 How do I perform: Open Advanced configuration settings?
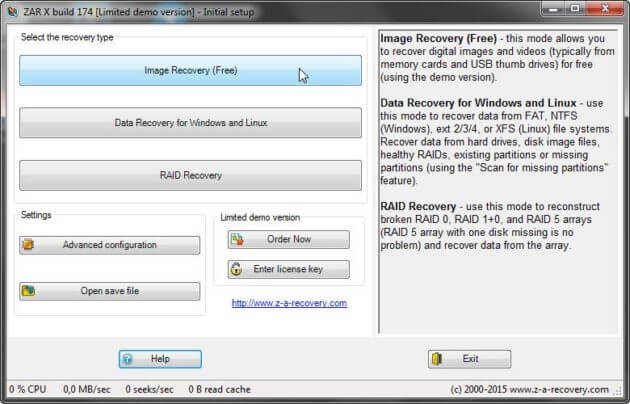coord(110,245)
